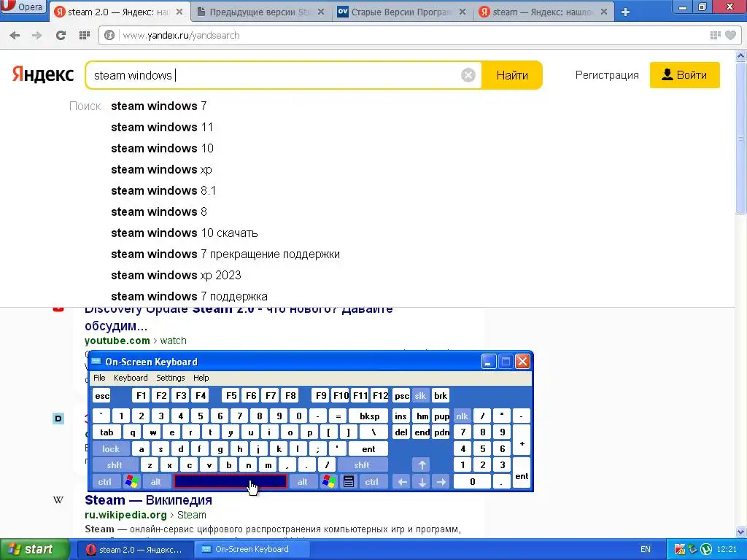Clear the Yandex search field with the X icon

click(468, 75)
